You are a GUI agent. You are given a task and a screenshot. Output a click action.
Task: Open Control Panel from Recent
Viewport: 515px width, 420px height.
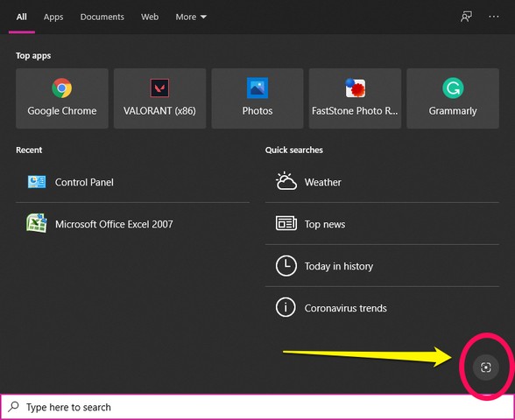[132, 182]
